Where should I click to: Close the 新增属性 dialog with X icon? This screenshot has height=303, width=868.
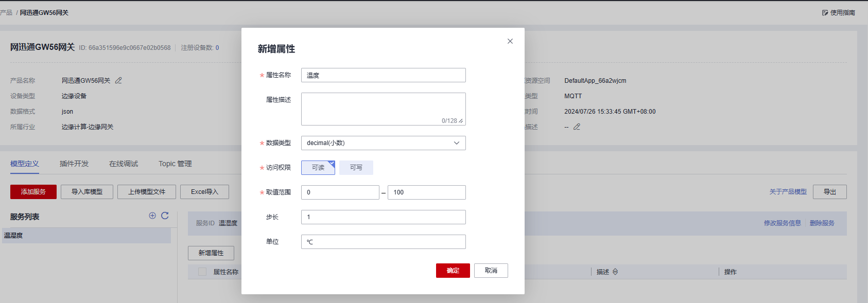[x=510, y=41]
